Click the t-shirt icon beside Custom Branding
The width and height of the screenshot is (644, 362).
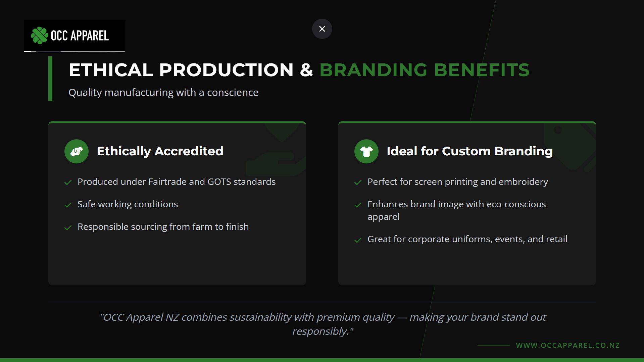(x=366, y=151)
